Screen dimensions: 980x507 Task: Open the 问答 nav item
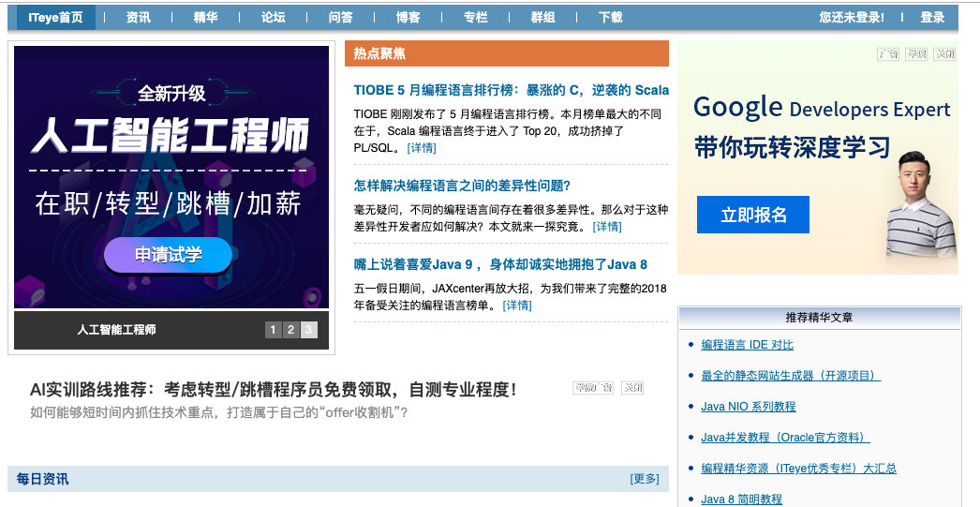tap(341, 18)
